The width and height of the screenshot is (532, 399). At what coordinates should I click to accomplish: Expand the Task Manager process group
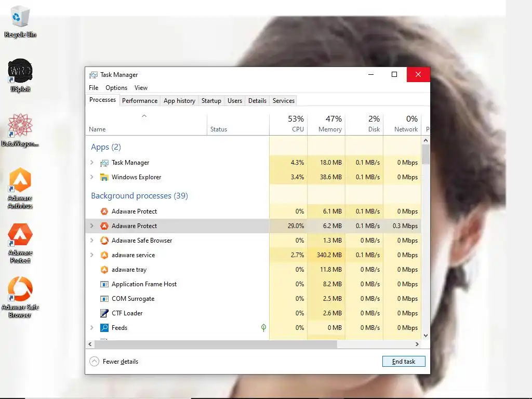coord(92,163)
